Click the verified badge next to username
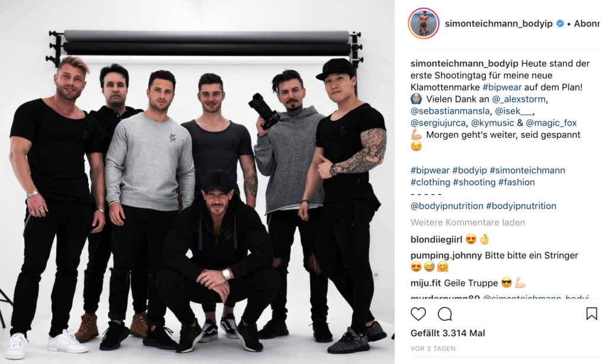The width and height of the screenshot is (606, 364). pyautogui.click(x=560, y=24)
